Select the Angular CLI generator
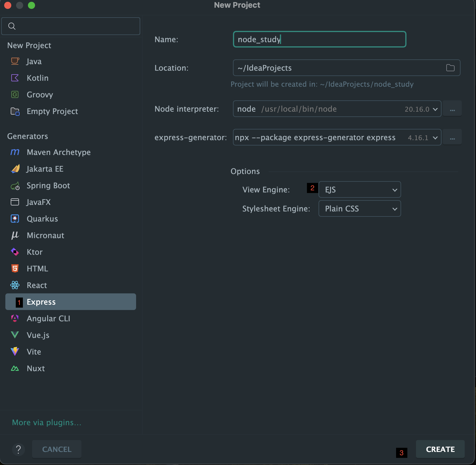This screenshot has height=465, width=476. click(x=71, y=318)
